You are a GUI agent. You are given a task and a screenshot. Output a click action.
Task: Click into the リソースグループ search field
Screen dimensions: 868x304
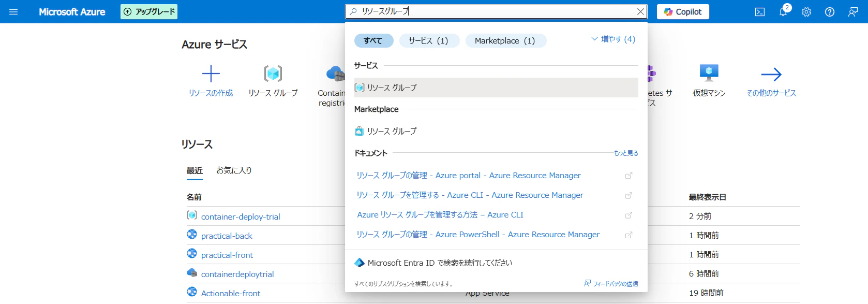(x=491, y=11)
